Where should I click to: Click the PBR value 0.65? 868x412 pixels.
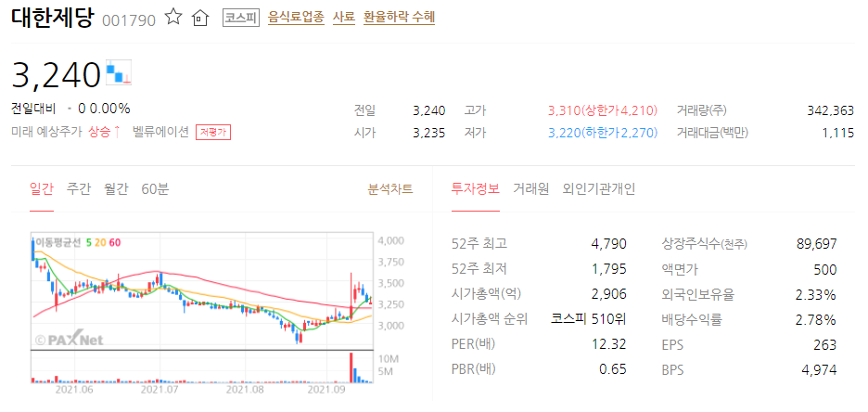pyautogui.click(x=613, y=369)
